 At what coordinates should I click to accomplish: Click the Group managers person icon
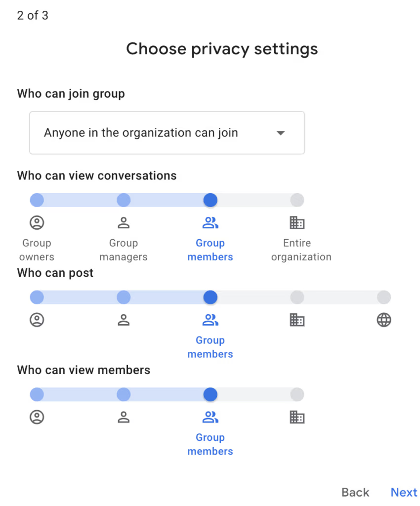click(124, 222)
